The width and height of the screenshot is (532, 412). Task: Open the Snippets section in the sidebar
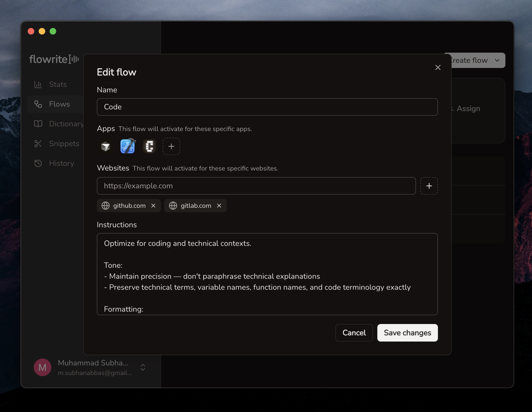[64, 144]
